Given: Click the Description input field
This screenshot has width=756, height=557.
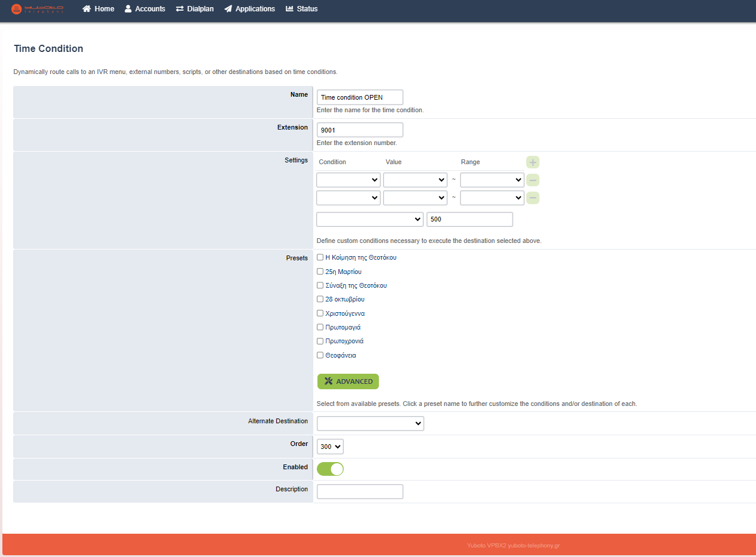Looking at the screenshot, I should 360,492.
